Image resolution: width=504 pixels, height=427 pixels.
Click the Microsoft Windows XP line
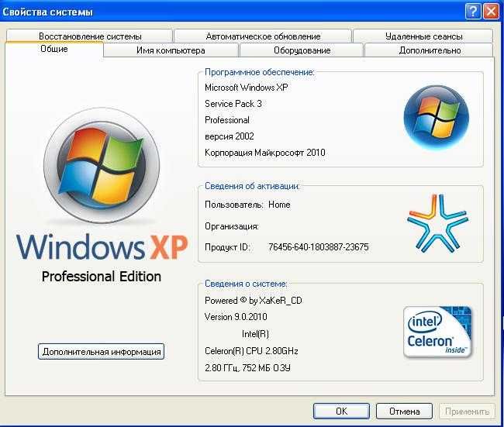(x=247, y=88)
